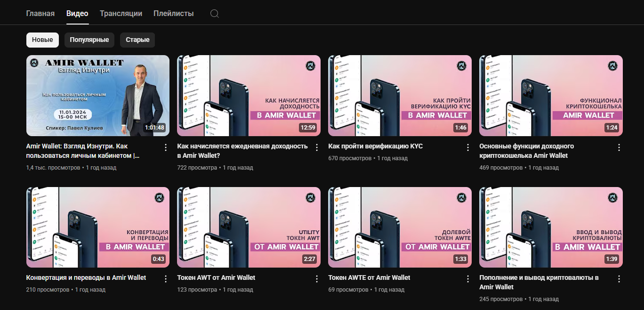
Task: Click the '469 просмотров' view count text
Action: [501, 168]
